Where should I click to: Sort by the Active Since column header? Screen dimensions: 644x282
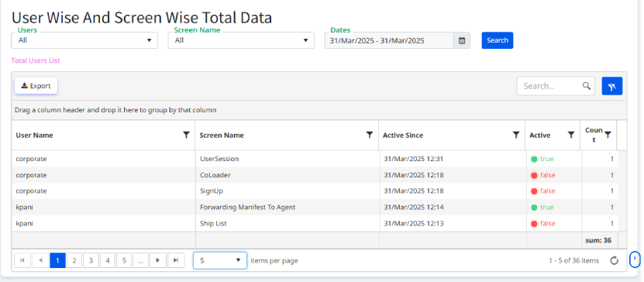coord(403,136)
